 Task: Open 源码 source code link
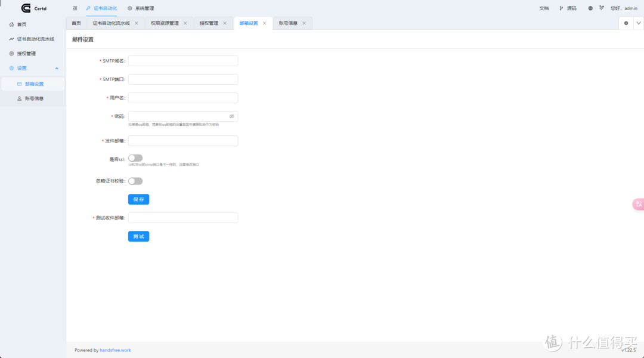(x=568, y=8)
